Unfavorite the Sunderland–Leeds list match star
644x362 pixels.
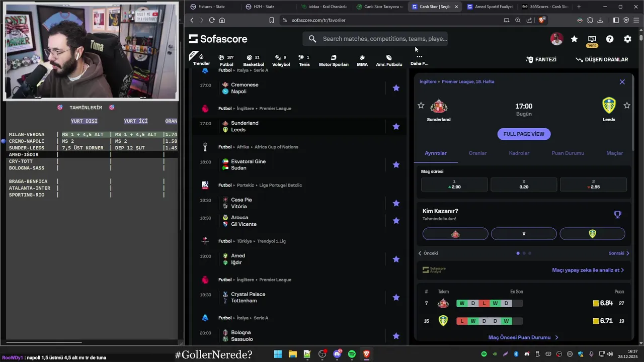396,126
